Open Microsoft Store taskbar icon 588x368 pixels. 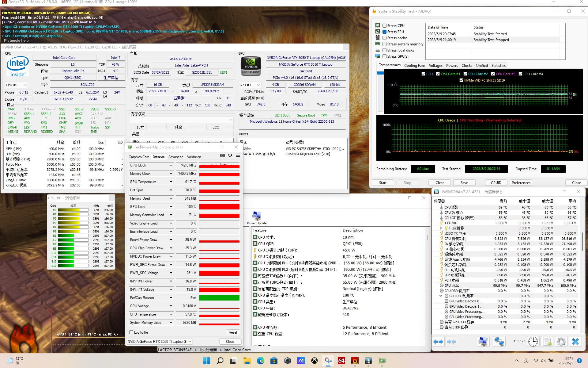point(274,361)
